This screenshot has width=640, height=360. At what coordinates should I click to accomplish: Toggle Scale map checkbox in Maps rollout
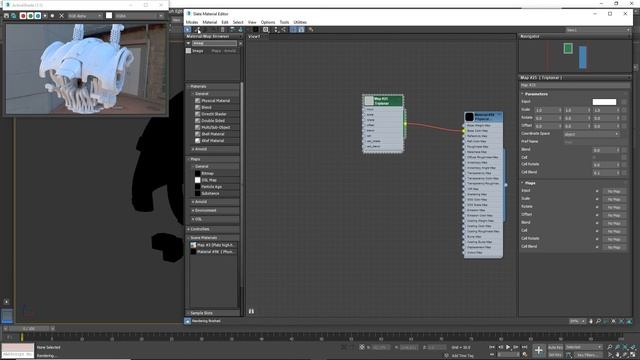[597, 199]
